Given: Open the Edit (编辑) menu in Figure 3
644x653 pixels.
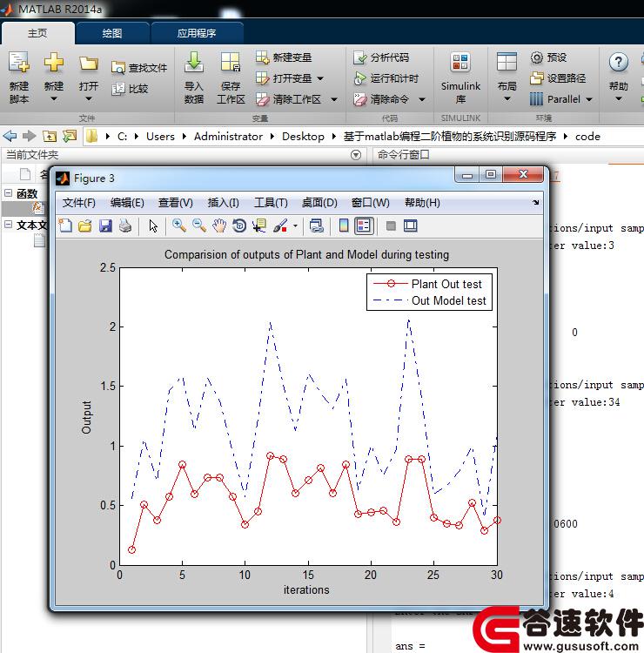Looking at the screenshot, I should pos(127,203).
